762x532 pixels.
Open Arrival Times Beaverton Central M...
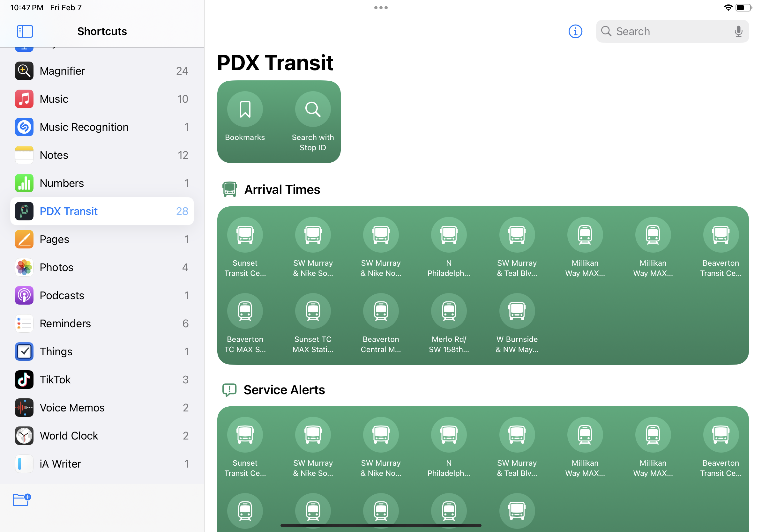pos(381,323)
